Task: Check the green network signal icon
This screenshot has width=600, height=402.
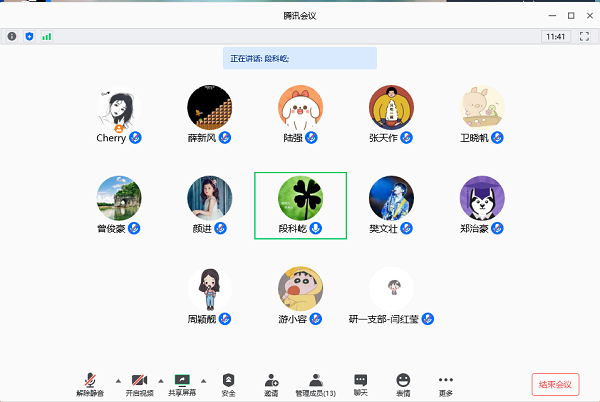Action: click(x=46, y=36)
